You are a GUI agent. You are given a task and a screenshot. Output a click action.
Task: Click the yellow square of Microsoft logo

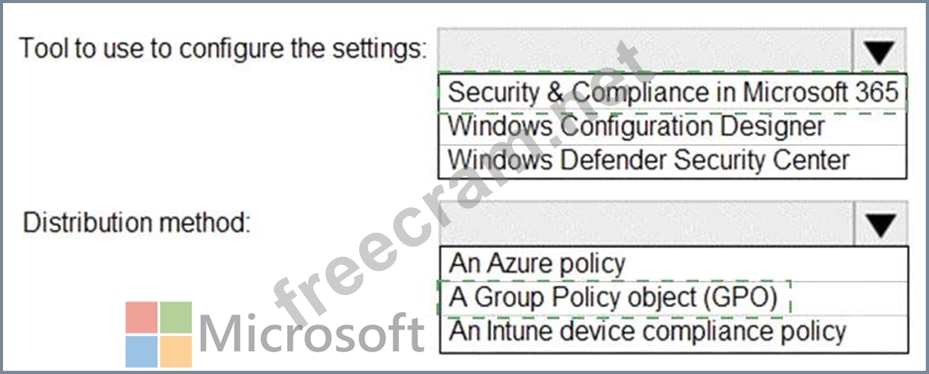click(176, 351)
